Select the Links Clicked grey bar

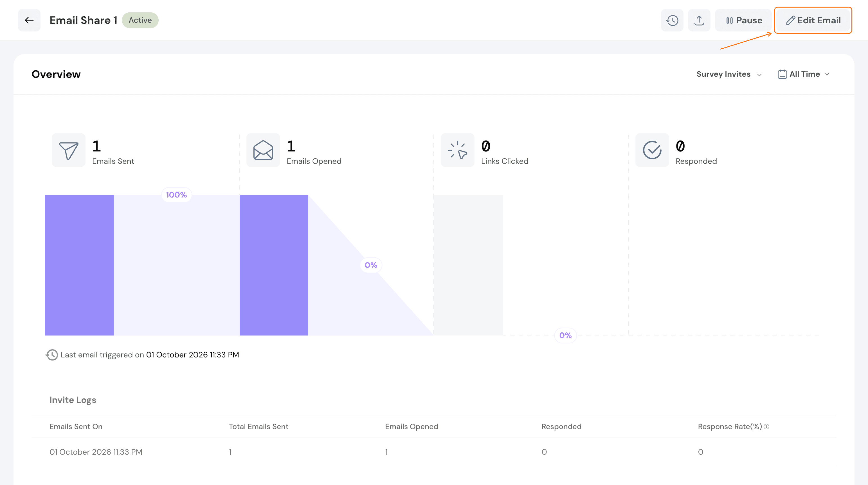point(468,265)
